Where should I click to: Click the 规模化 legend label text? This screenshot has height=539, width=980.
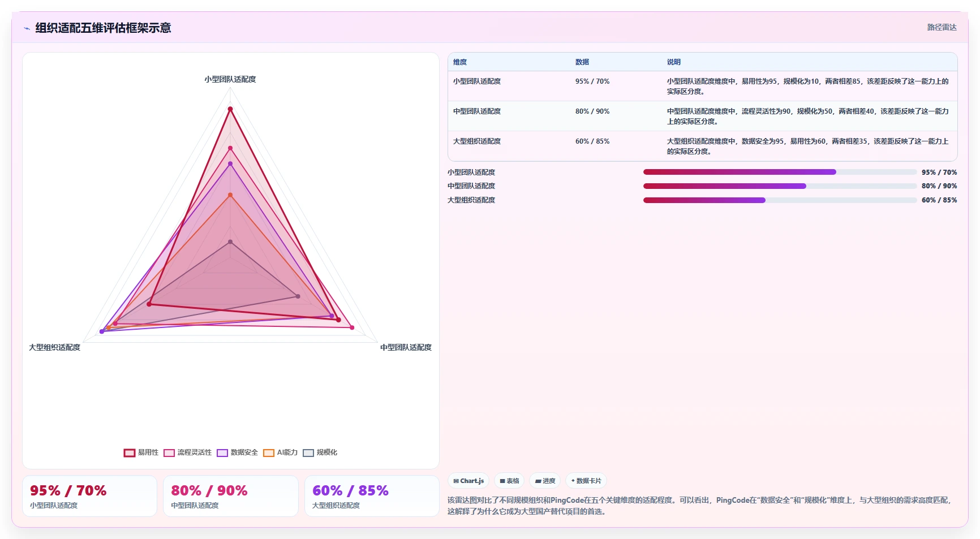click(327, 453)
